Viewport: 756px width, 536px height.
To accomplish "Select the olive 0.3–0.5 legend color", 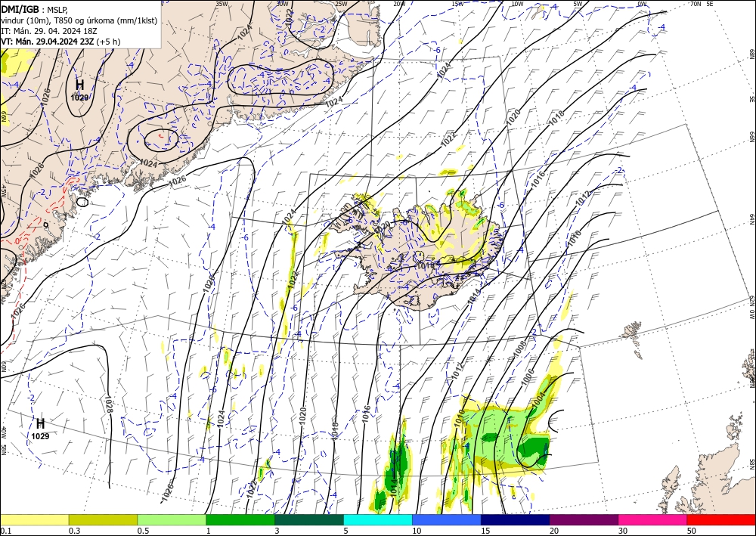I will pos(103,519).
